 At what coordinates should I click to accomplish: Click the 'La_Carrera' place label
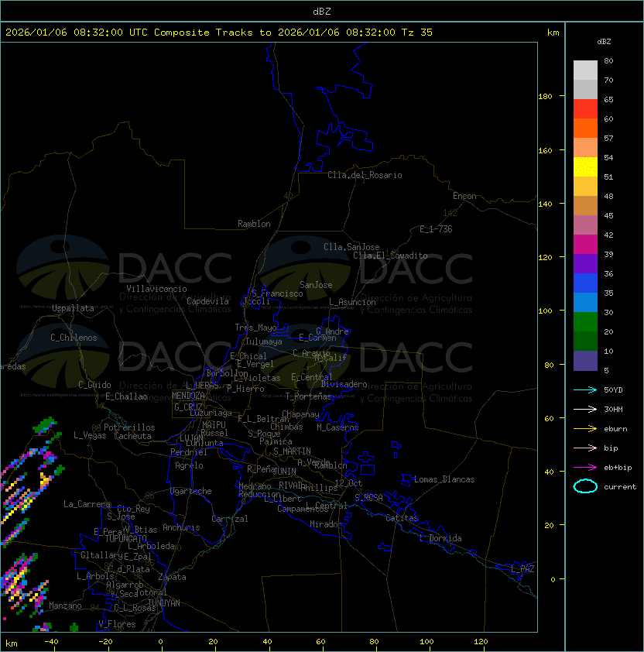(x=87, y=504)
